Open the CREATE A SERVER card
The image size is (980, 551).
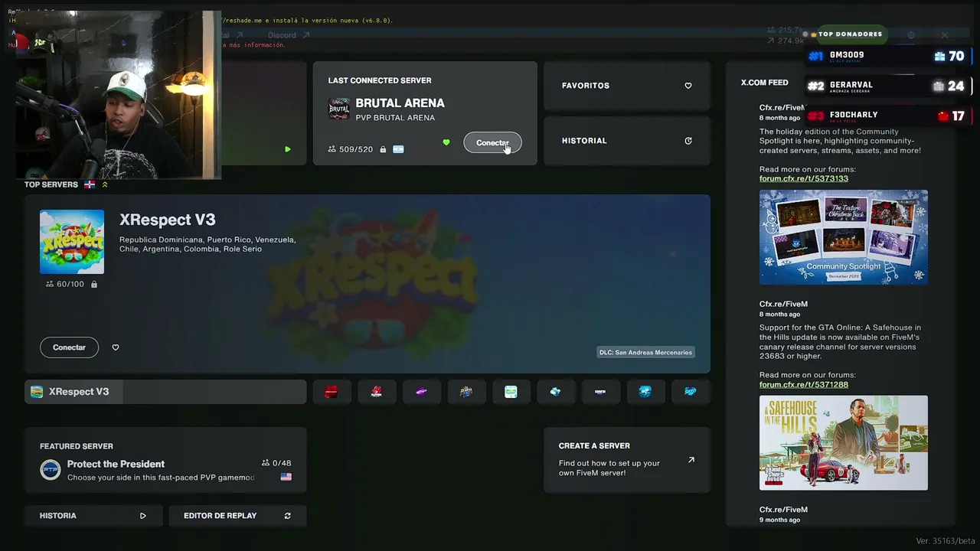click(626, 460)
